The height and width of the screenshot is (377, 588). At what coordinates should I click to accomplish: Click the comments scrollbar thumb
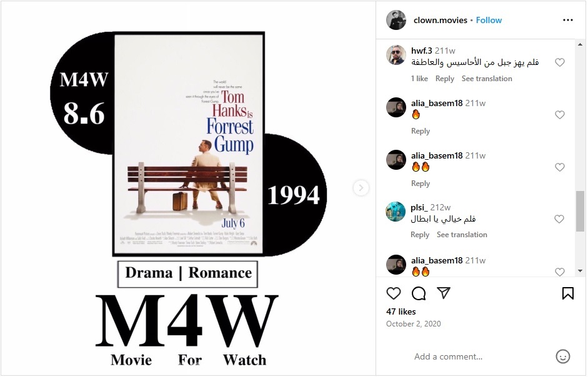click(580, 212)
